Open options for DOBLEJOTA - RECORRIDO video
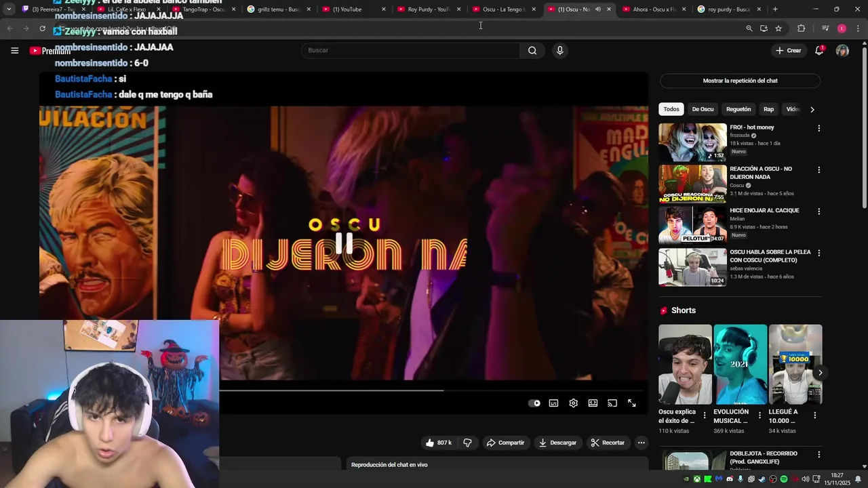This screenshot has height=488, width=868. 818,455
